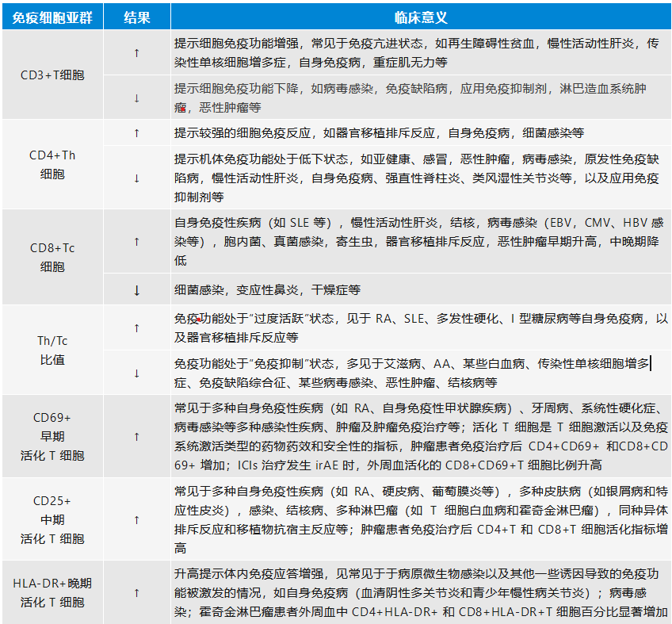Click the down arrow for CD8+Tc细胞

pos(136,289)
